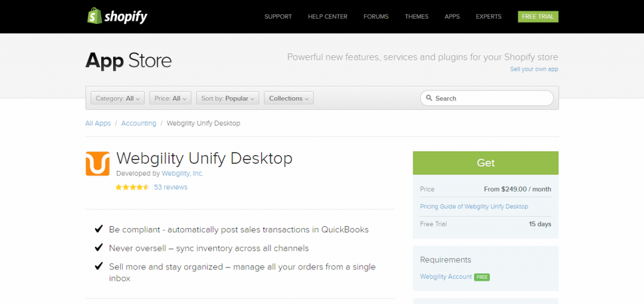644x304 pixels.
Task: Click the Requirements heading
Action: pyautogui.click(x=446, y=259)
